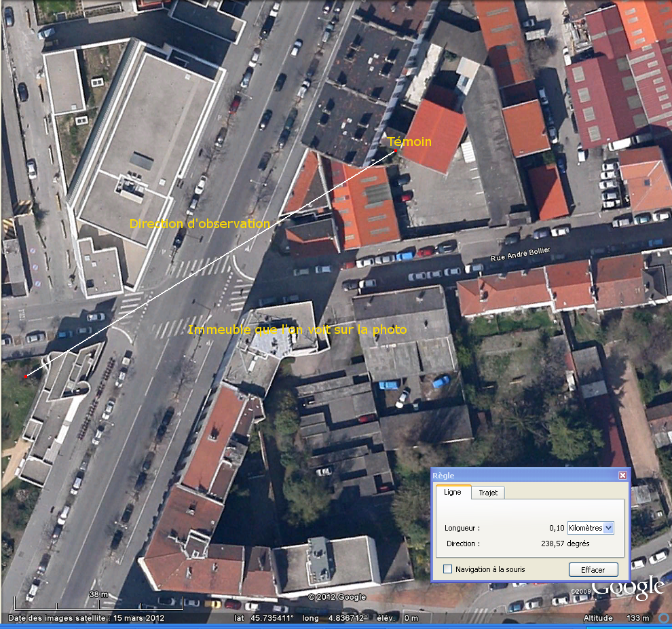672x629 pixels.
Task: Click the 0,10 length value
Action: point(556,528)
